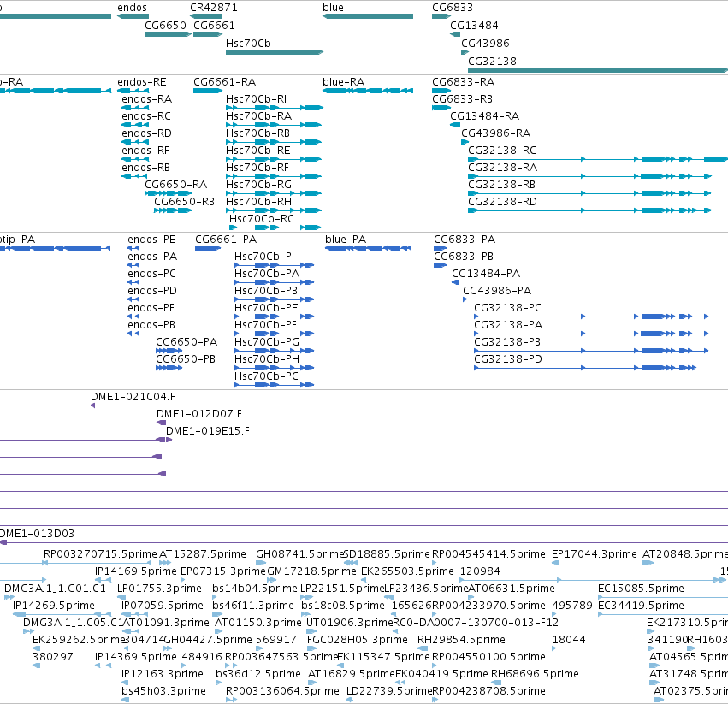Click protein endos-PD
The width and height of the screenshot is (728, 704).
[152, 291]
